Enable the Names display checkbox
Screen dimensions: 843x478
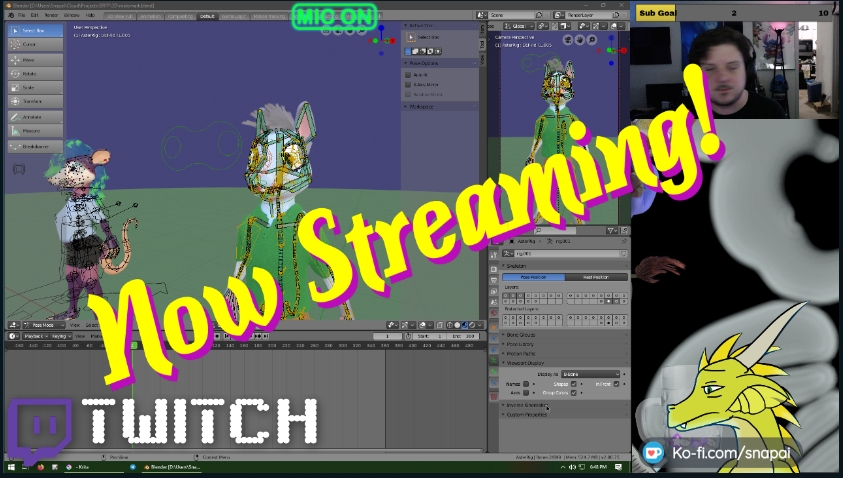click(x=526, y=384)
